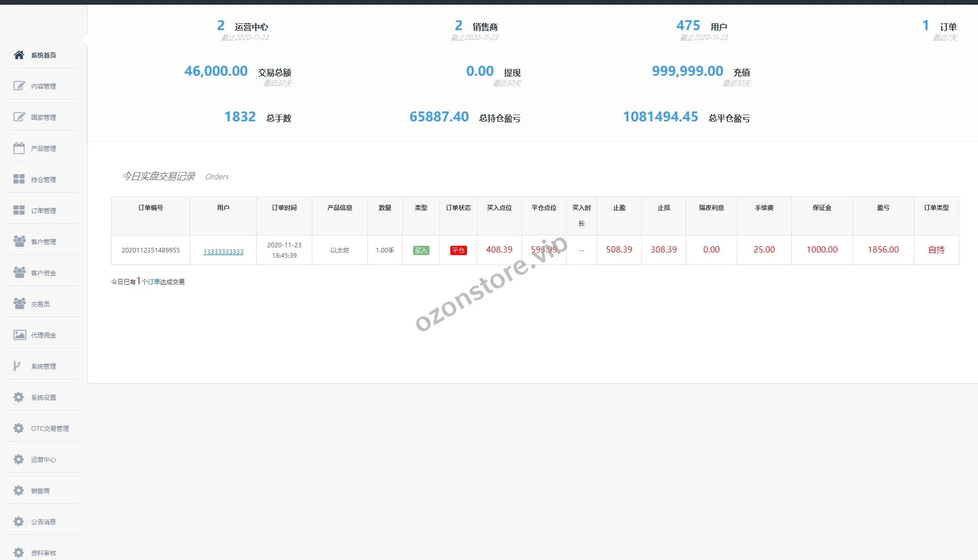The height and width of the screenshot is (560, 978).
Task: Click the users icon beside 客户管理
Action: (x=19, y=242)
